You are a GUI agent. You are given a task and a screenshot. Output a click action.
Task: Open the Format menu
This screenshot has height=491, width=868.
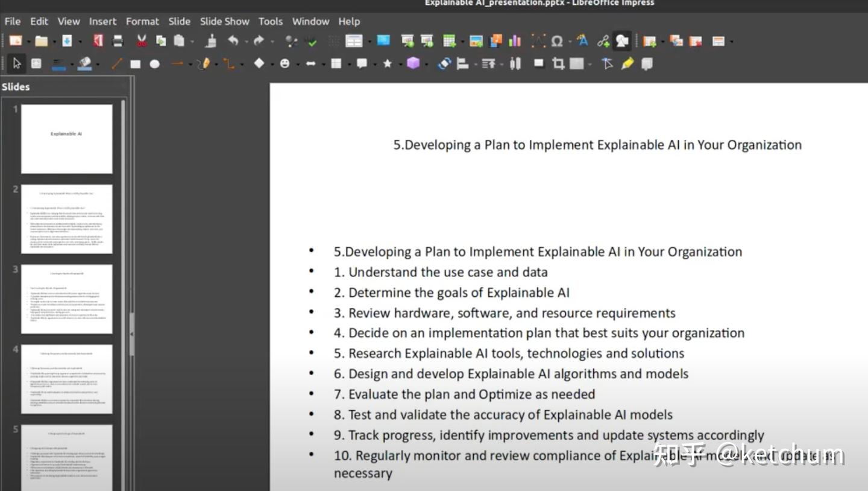[x=142, y=21]
